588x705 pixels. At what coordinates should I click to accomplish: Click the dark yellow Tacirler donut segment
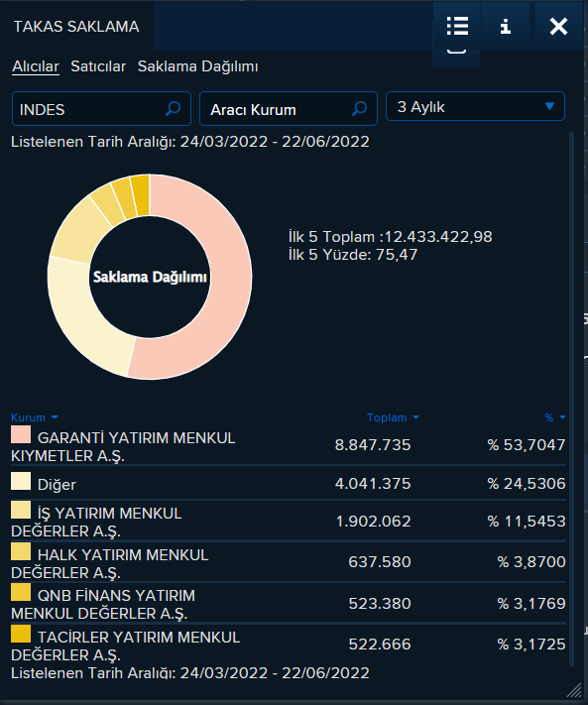[x=141, y=195]
